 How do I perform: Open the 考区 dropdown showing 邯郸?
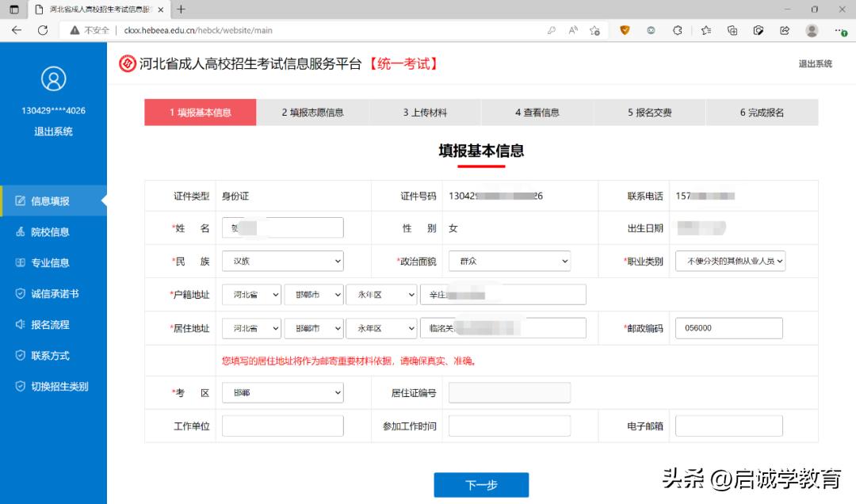(282, 392)
